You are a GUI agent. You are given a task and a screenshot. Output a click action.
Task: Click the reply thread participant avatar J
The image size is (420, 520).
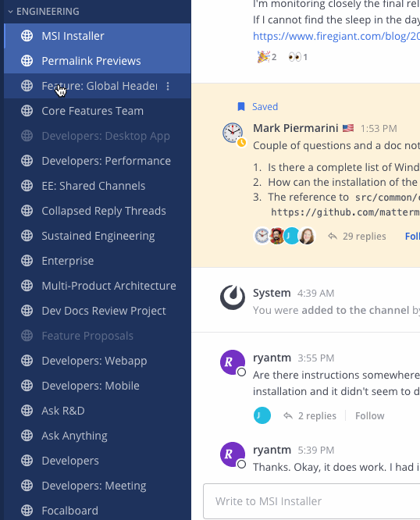pos(262,415)
